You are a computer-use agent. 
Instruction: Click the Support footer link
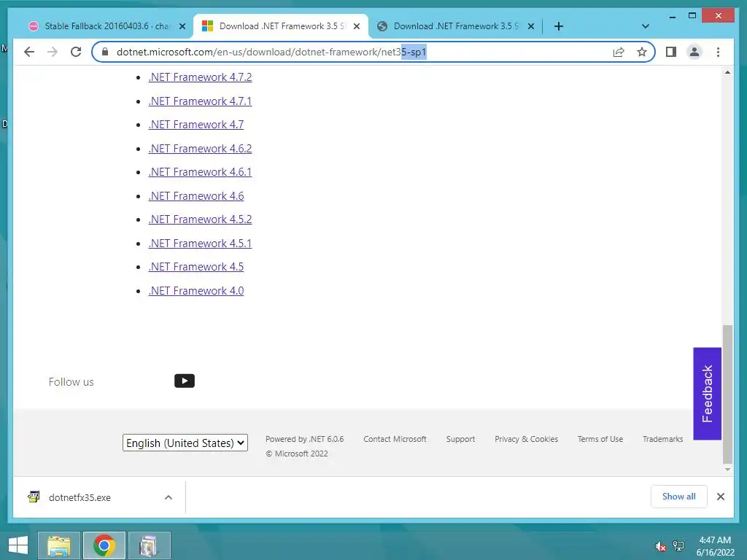pyautogui.click(x=460, y=439)
